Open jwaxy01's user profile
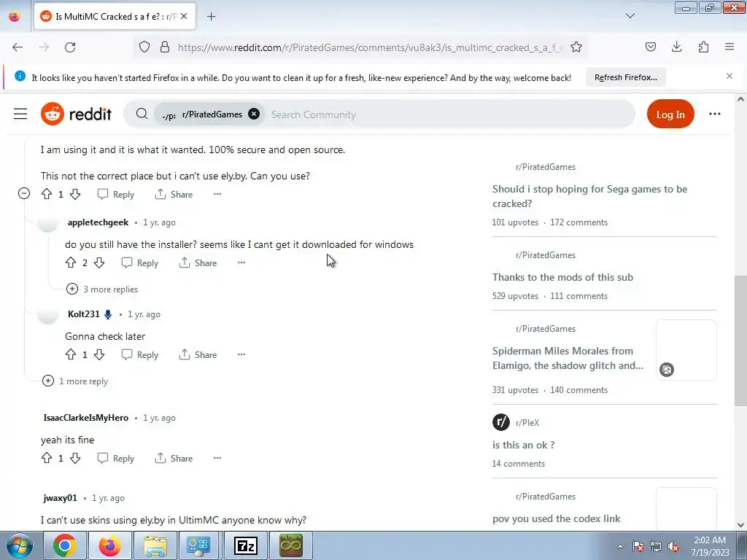The height and width of the screenshot is (560, 747). tap(60, 498)
